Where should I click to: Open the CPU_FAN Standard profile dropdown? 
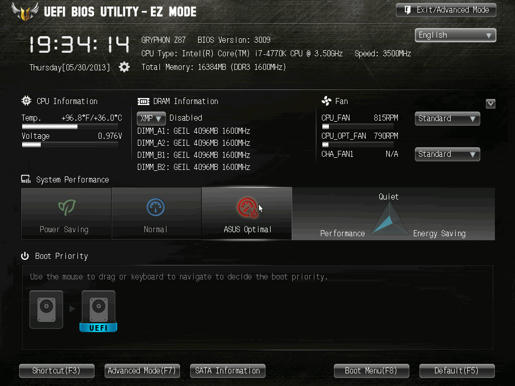[447, 118]
